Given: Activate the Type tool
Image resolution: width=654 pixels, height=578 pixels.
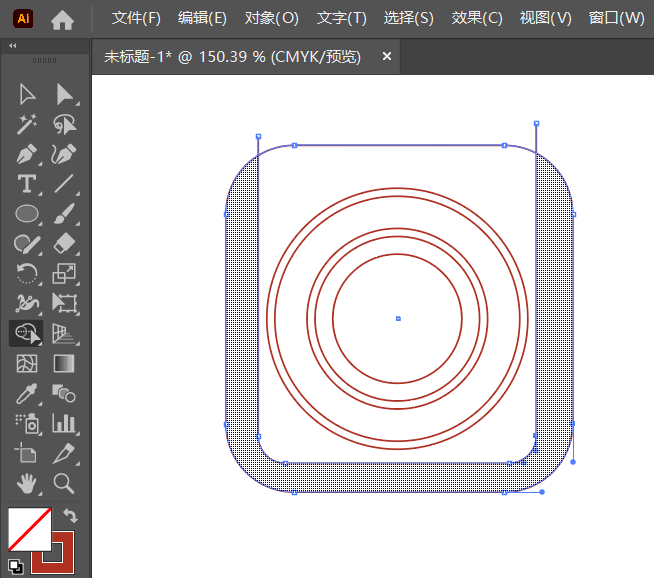Looking at the screenshot, I should tap(27, 184).
